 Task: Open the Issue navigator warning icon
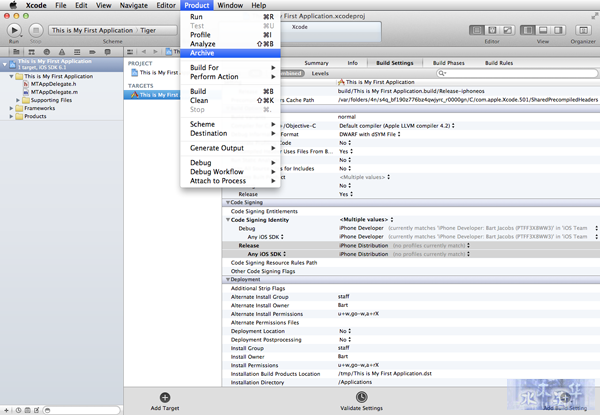tap(62, 52)
